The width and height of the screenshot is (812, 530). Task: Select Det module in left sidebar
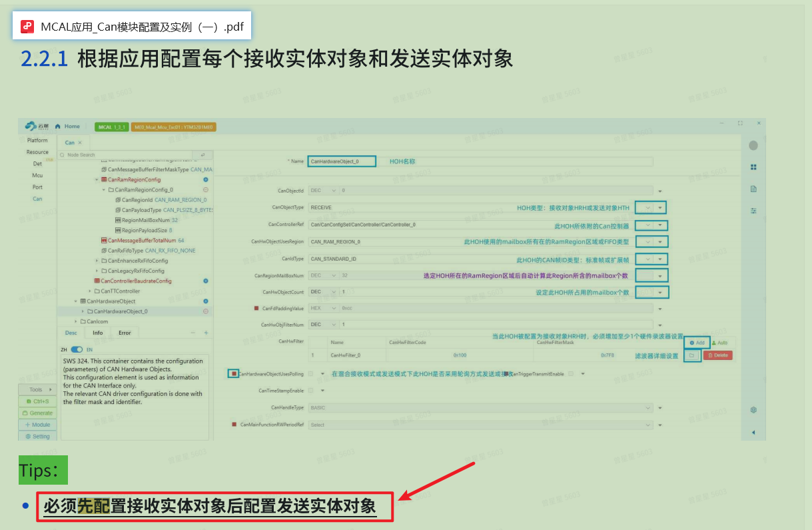[x=37, y=163]
